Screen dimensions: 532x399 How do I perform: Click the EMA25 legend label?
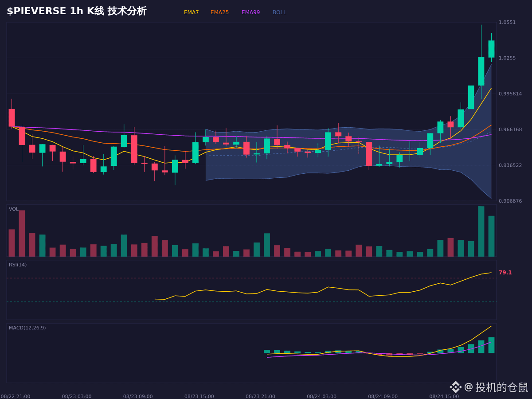click(219, 12)
